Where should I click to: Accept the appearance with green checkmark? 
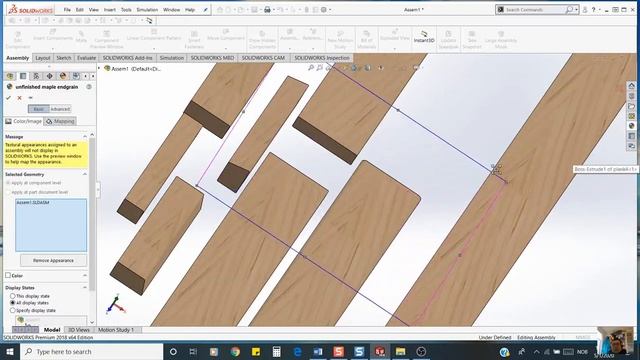click(8, 98)
